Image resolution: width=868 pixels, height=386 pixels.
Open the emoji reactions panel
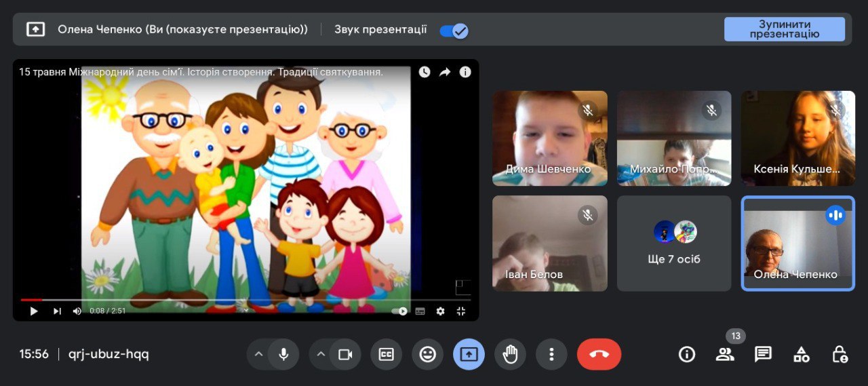pyautogui.click(x=427, y=354)
